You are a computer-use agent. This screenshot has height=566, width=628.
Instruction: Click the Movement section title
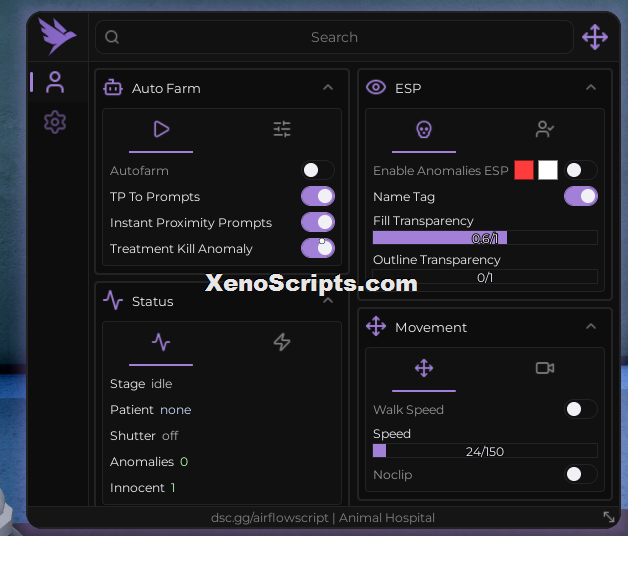coord(431,327)
